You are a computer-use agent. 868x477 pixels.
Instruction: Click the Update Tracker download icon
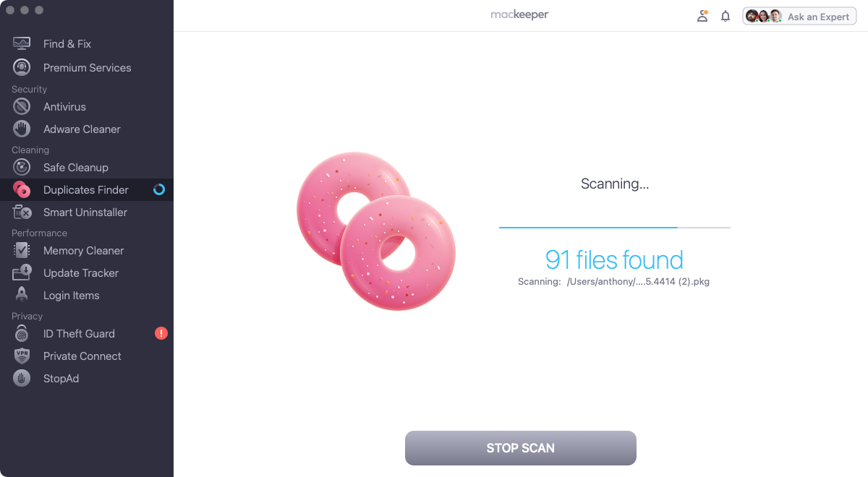[x=22, y=272]
